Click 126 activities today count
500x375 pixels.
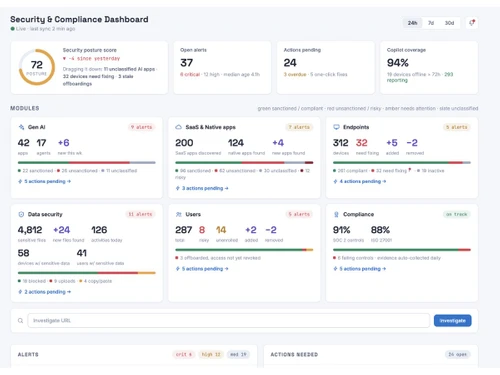click(x=99, y=230)
